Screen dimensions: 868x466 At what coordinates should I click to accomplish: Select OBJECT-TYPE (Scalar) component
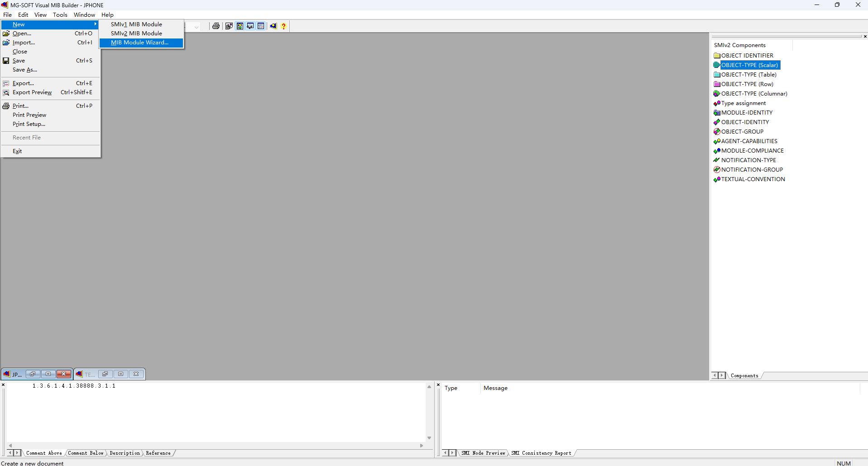[747, 65]
